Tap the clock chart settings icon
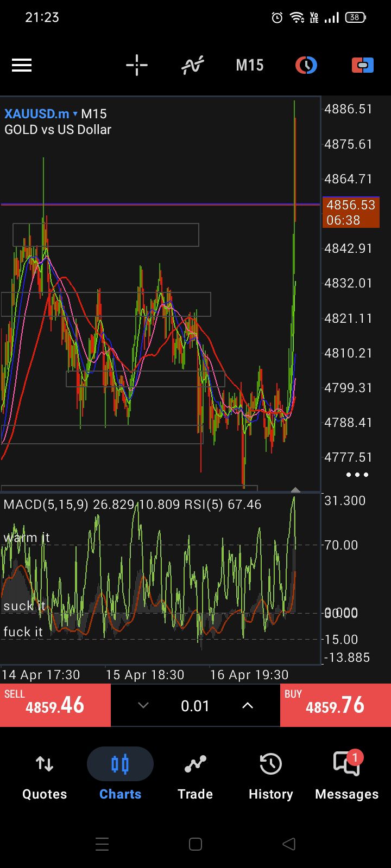391x868 pixels. 306,66
